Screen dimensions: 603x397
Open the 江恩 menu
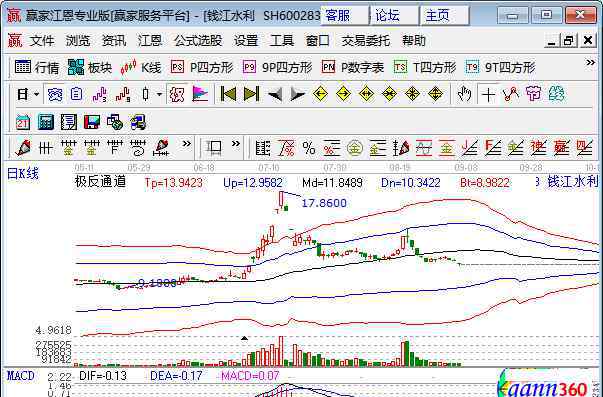tap(150, 40)
